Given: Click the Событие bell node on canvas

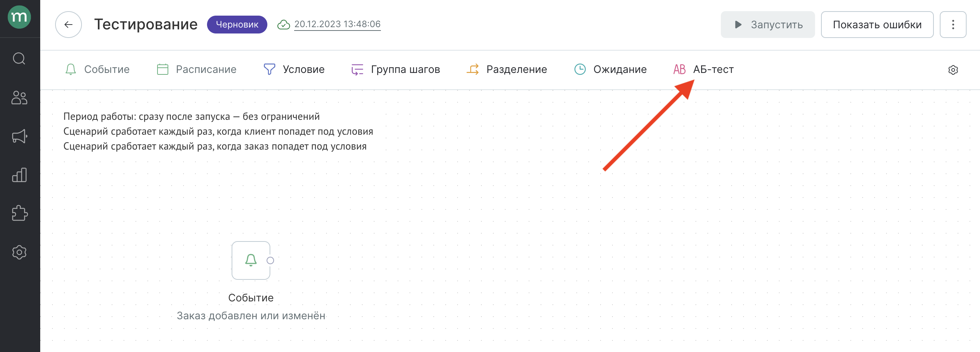Looking at the screenshot, I should coord(251,260).
